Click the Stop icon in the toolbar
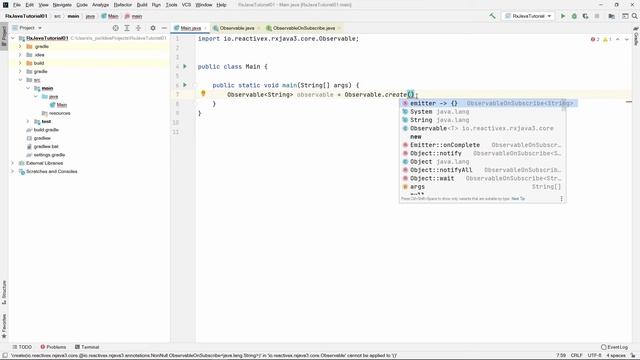640x360 pixels. [597, 16]
